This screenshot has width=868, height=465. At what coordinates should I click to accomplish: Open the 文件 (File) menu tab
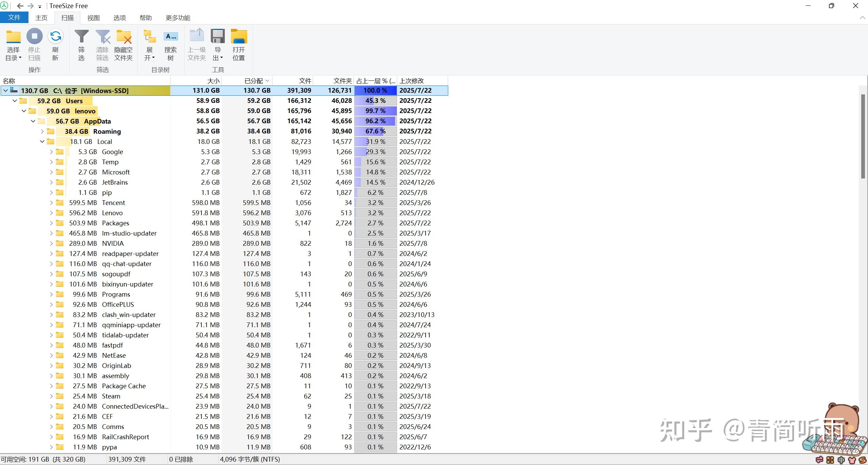[x=14, y=18]
